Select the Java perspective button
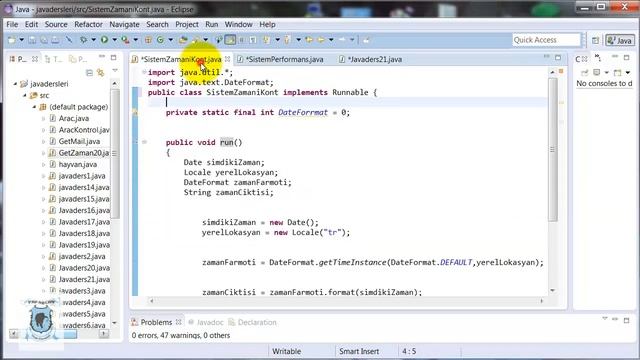The height and width of the screenshot is (360, 640). 620,40
